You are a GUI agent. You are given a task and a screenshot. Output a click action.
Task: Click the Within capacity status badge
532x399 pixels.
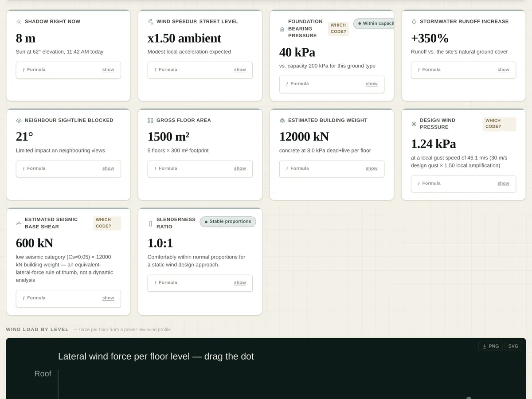(x=374, y=23)
